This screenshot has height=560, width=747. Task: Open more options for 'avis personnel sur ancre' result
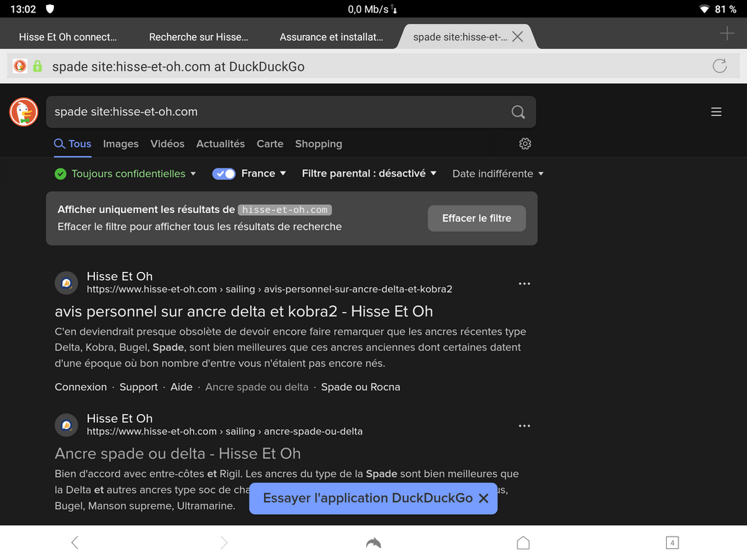[525, 284]
